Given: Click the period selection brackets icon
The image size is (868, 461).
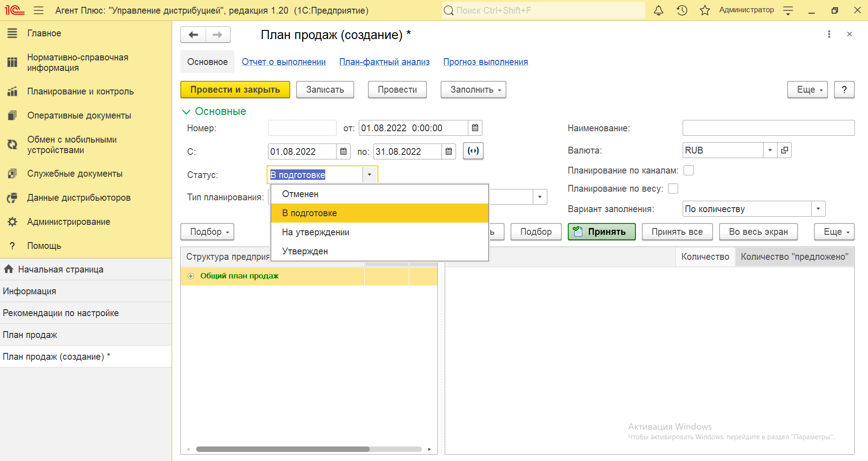Looking at the screenshot, I should click(473, 151).
